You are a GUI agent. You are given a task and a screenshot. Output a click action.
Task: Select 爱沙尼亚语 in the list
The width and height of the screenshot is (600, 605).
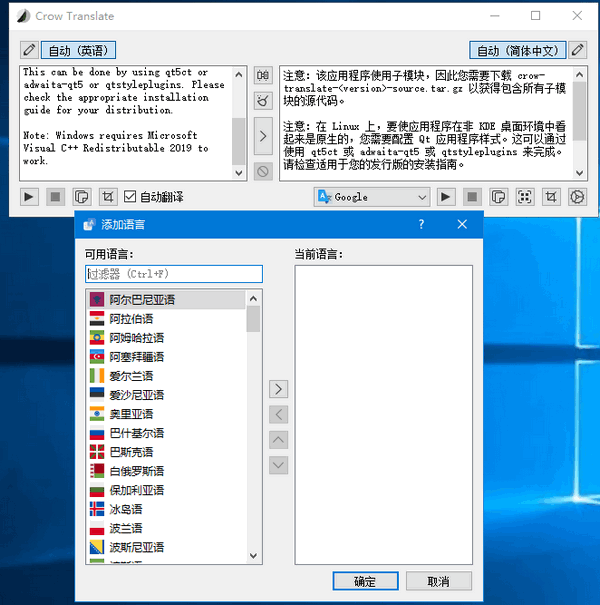tap(166, 395)
